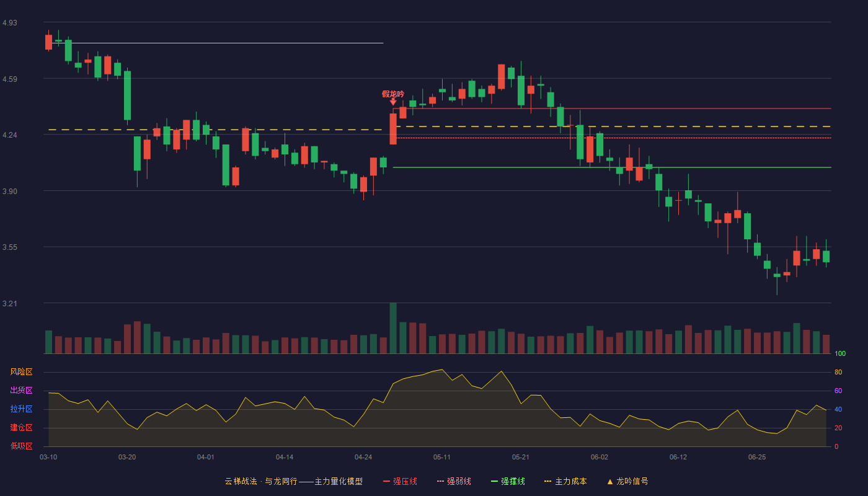Select the 建仓区 zone label
The width and height of the screenshot is (868, 496).
22,428
